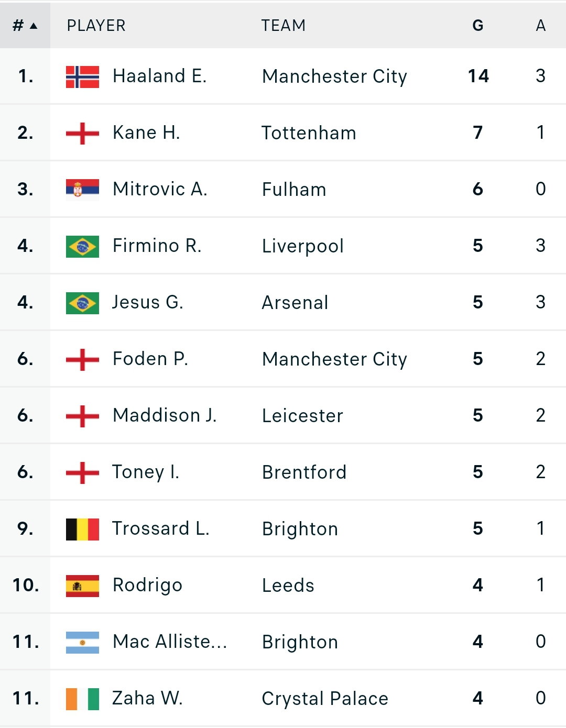
Task: Click the Serbia flag beside Mitrovic A.
Action: pos(82,190)
